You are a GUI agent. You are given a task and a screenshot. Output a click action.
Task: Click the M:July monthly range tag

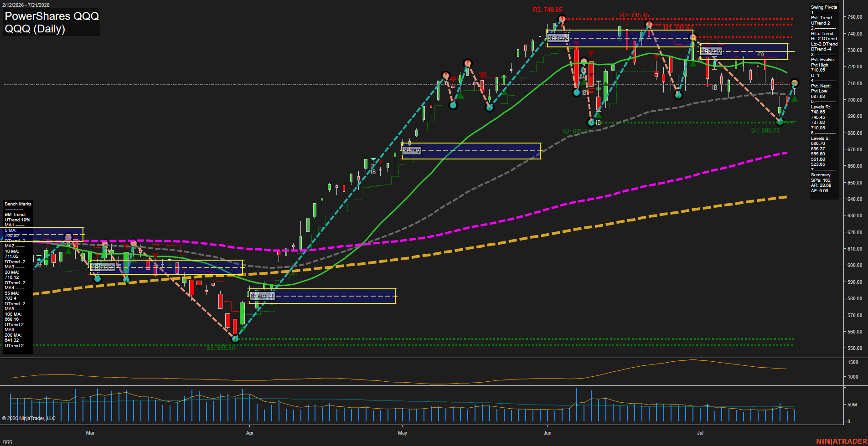711,51
